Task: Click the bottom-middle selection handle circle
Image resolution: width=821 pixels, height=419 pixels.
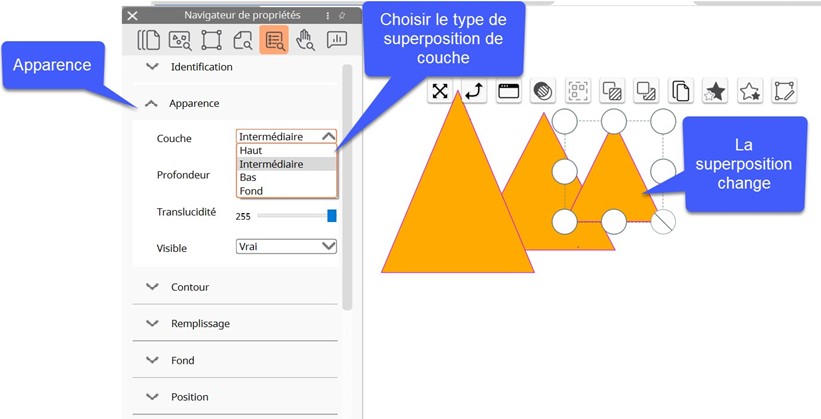Action: pos(614,222)
